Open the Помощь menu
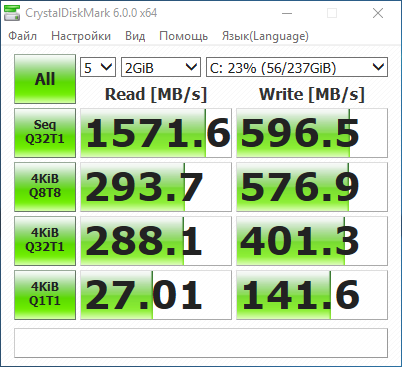 (x=184, y=36)
